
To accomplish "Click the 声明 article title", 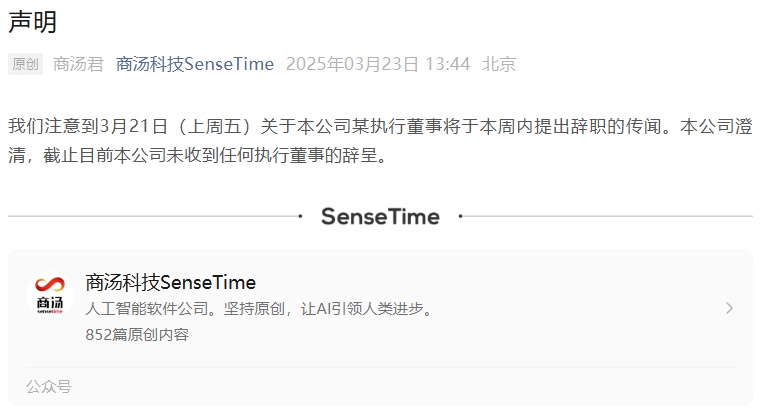I will pos(33,22).
